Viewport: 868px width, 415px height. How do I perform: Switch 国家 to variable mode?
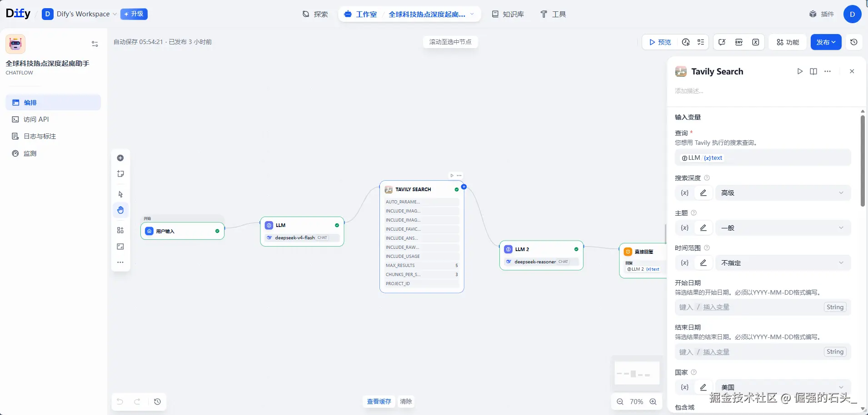point(684,387)
